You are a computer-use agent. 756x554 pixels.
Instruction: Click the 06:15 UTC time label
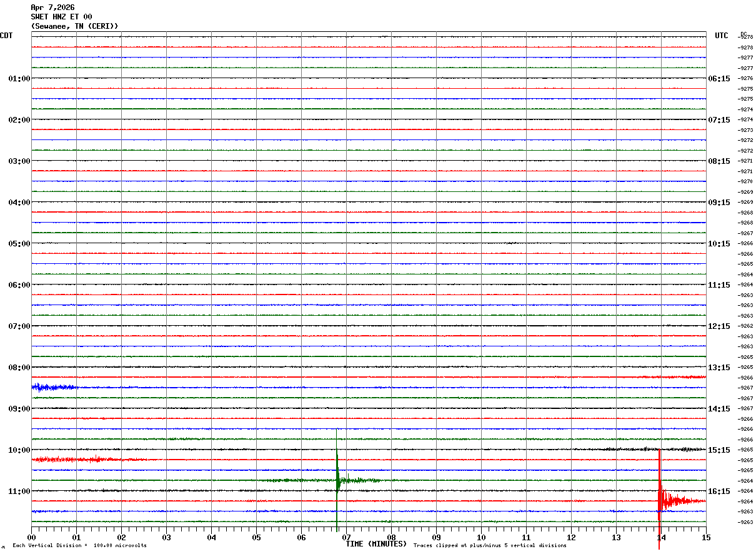point(719,79)
